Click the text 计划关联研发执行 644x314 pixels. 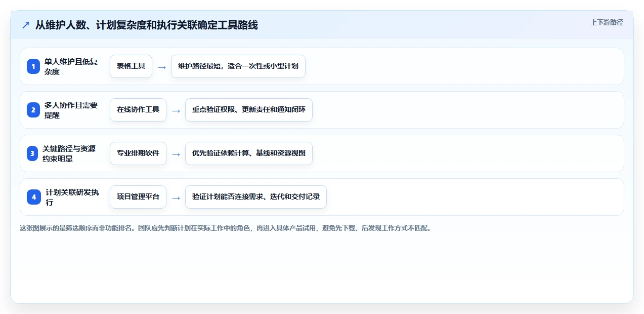click(x=72, y=197)
